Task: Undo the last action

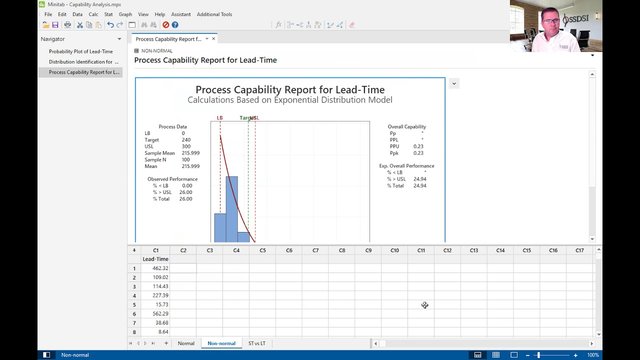Action: tap(110, 25)
